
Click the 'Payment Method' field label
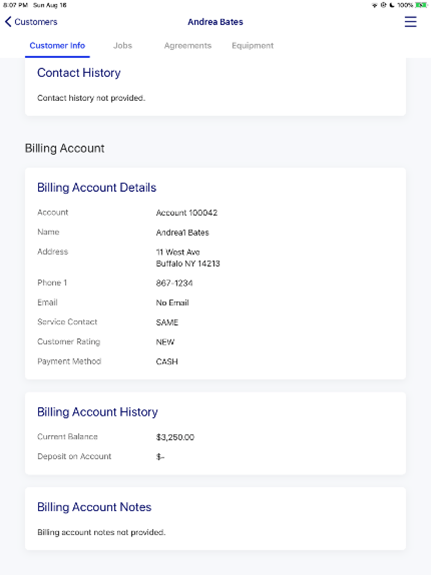click(69, 361)
